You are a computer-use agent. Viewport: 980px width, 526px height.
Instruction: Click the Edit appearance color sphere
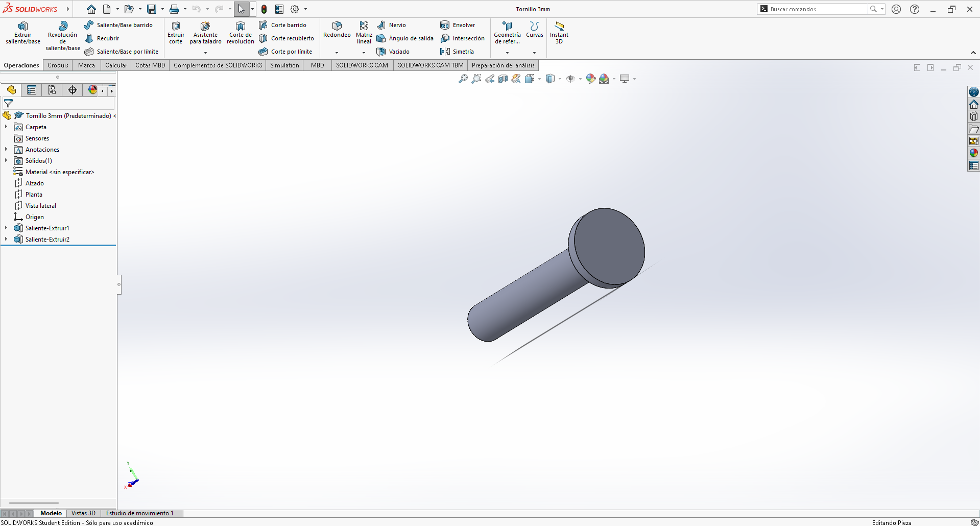point(591,79)
